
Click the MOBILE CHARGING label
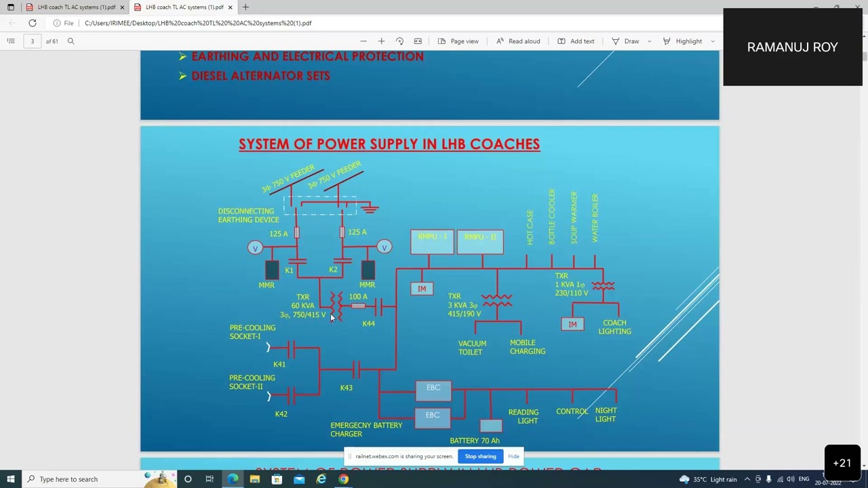click(x=528, y=347)
